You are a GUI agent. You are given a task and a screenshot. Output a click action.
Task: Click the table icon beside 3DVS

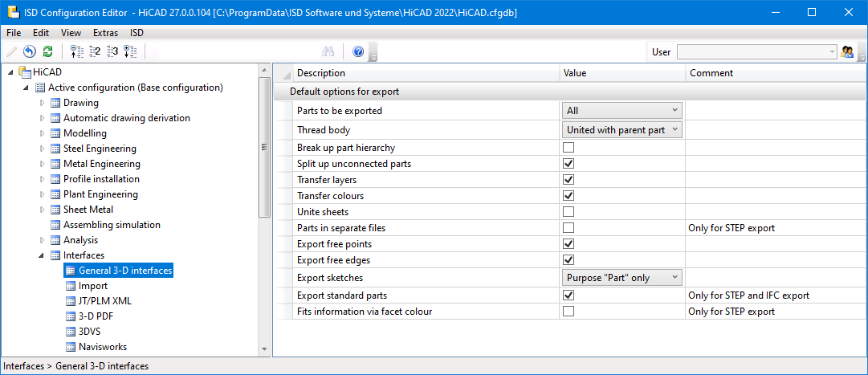(x=71, y=332)
